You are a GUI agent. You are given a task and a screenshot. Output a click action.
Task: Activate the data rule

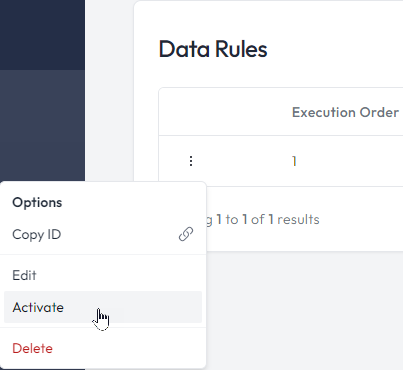[103, 307]
